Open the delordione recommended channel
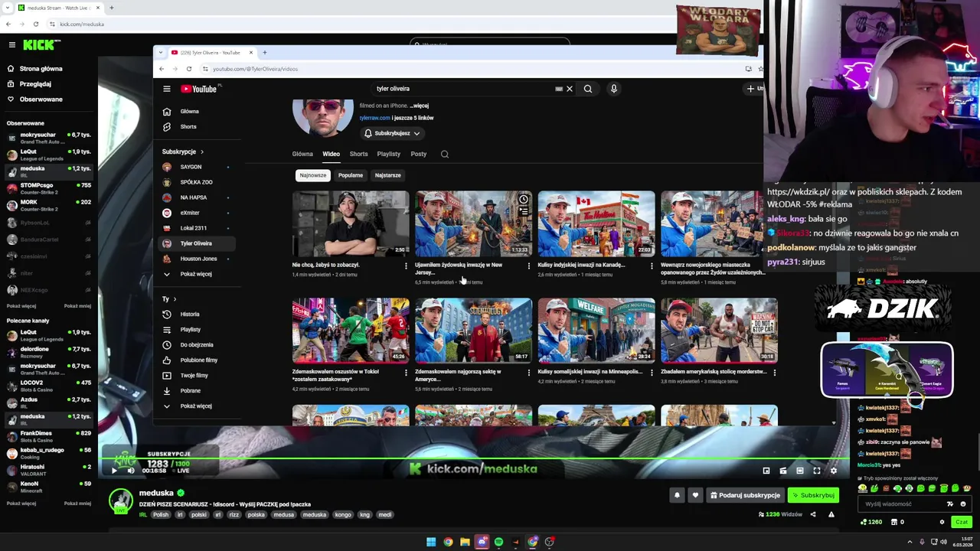980x551 pixels. pos(49,352)
